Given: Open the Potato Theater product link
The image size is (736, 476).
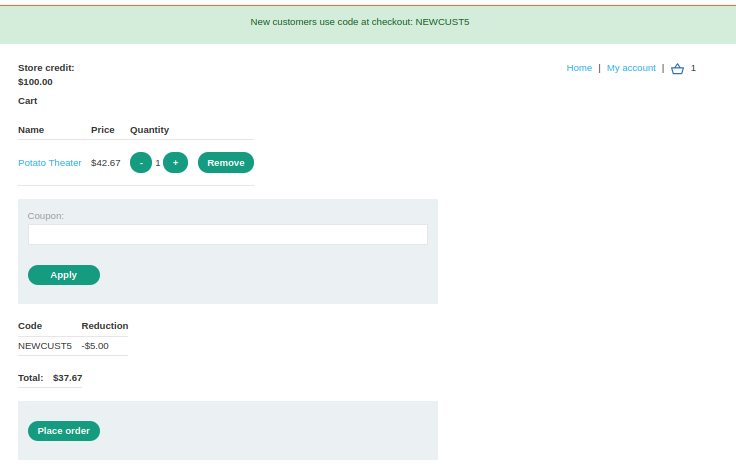Looking at the screenshot, I should (x=50, y=163).
